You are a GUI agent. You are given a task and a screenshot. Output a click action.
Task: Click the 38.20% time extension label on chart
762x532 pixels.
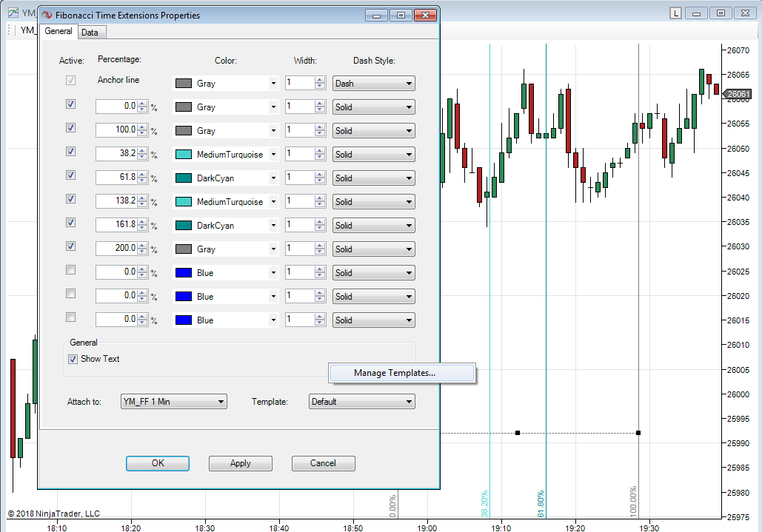[x=484, y=504]
